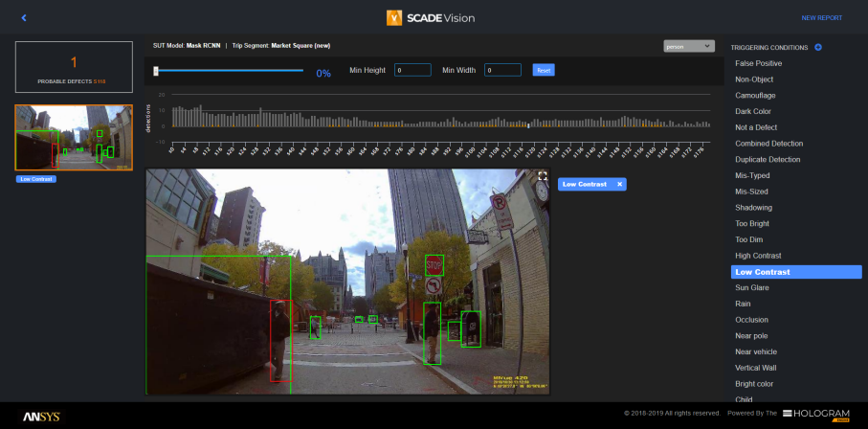Click the red person bounding box
The width and height of the screenshot is (868, 429).
coord(280,341)
